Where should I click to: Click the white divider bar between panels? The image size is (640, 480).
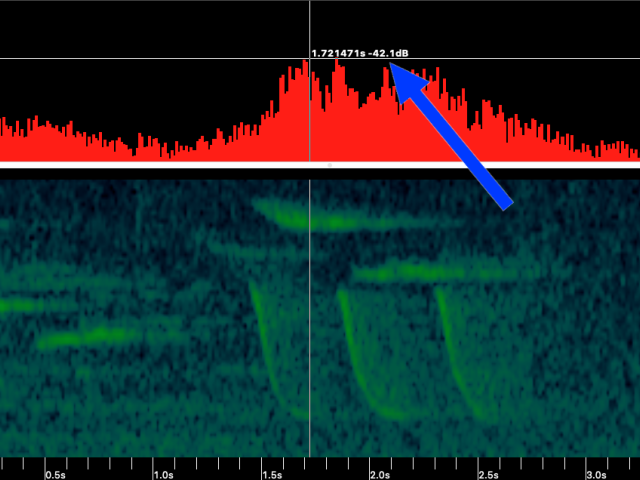coord(320,164)
